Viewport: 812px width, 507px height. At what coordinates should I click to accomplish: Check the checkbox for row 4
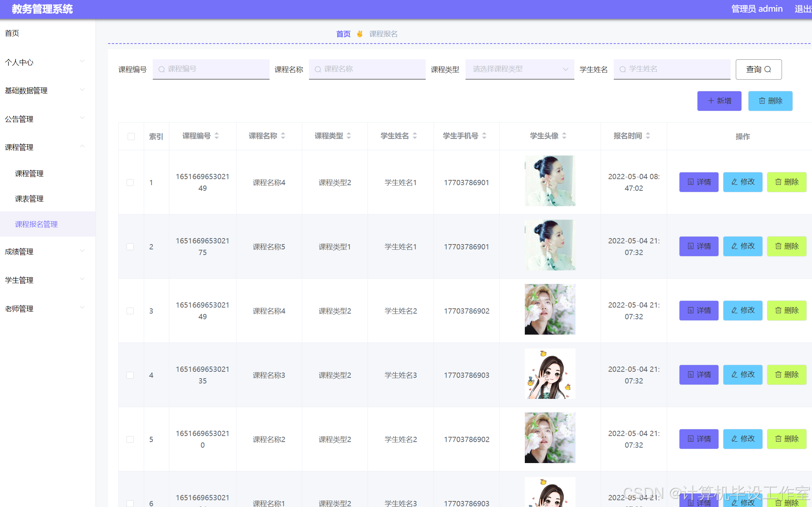(x=130, y=375)
